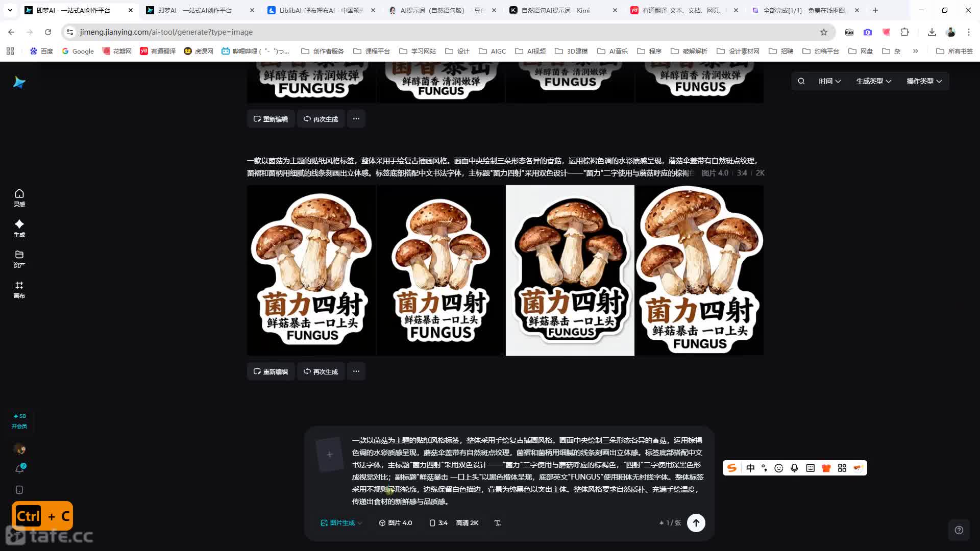This screenshot has width=980, height=551.
Task: Toggle soft keyboard in input method bar
Action: click(810, 468)
